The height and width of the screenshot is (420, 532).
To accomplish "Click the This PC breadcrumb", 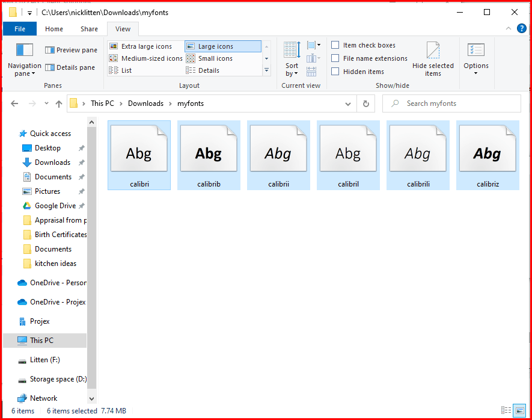I will [x=102, y=103].
